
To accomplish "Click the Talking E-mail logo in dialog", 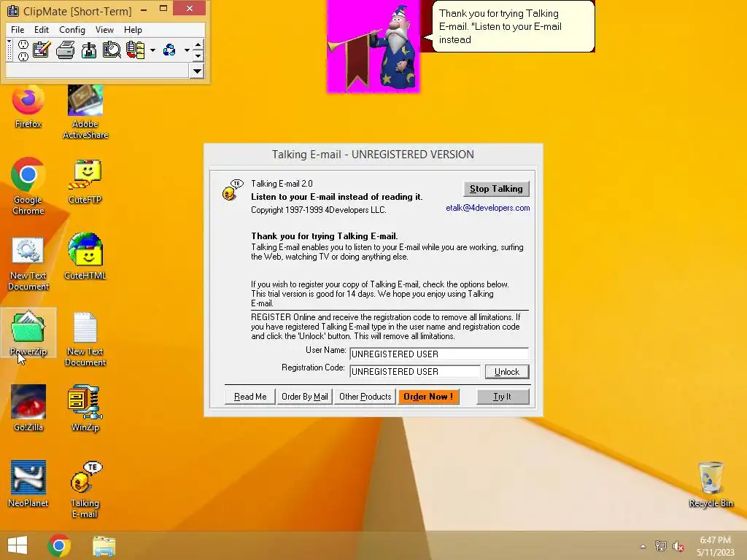I will (233, 190).
